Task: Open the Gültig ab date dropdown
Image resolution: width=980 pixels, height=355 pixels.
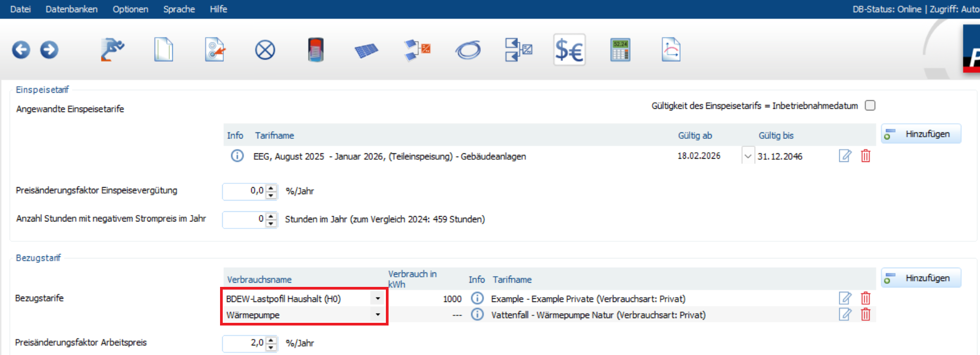Action: 748,156
